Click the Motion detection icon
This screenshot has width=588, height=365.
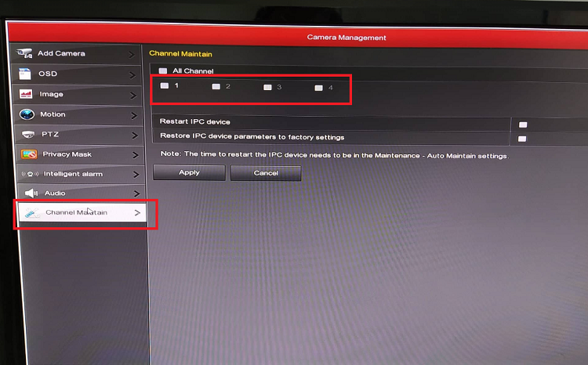[26, 114]
